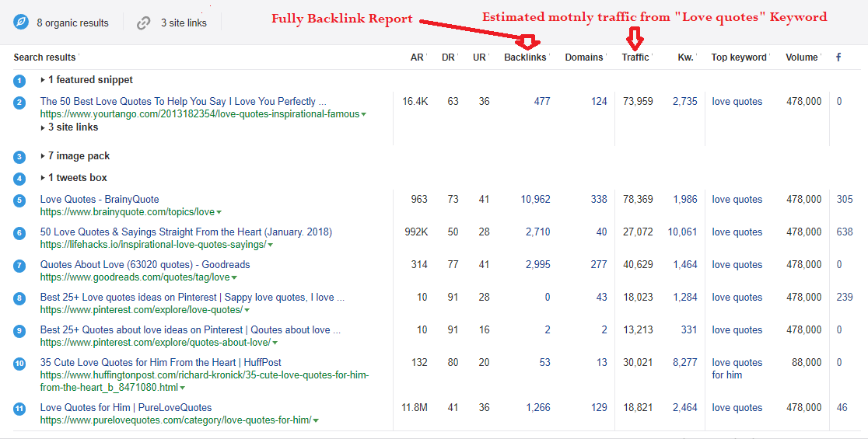Open dropdown arrow beside goodreads.com URL
This screenshot has width=868, height=439.
coord(234,278)
